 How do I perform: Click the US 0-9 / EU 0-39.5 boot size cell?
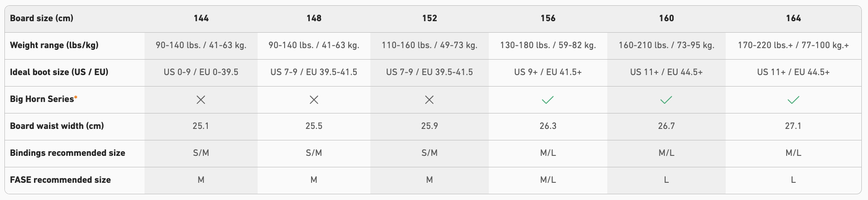(x=201, y=72)
